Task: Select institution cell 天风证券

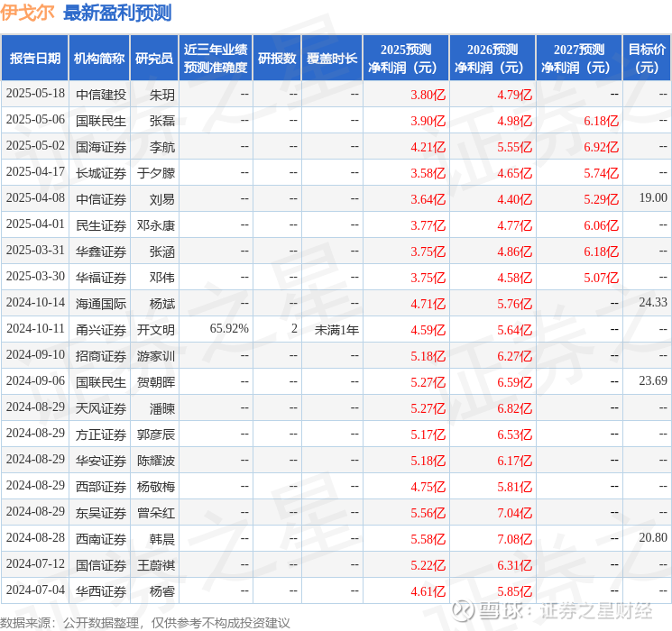Action: (101, 408)
